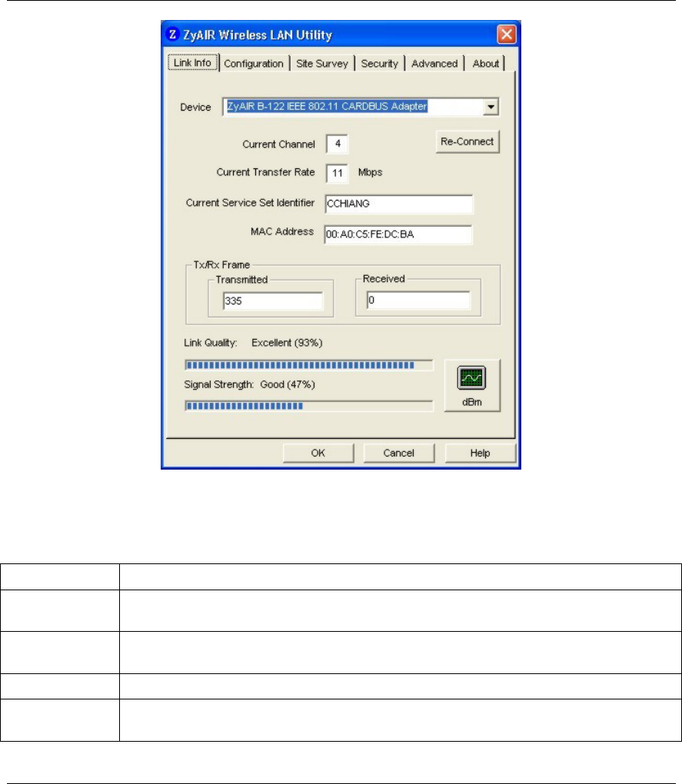Image resolution: width=682 pixels, height=784 pixels.
Task: Click the dBm signal graph icon button
Action: (472, 386)
